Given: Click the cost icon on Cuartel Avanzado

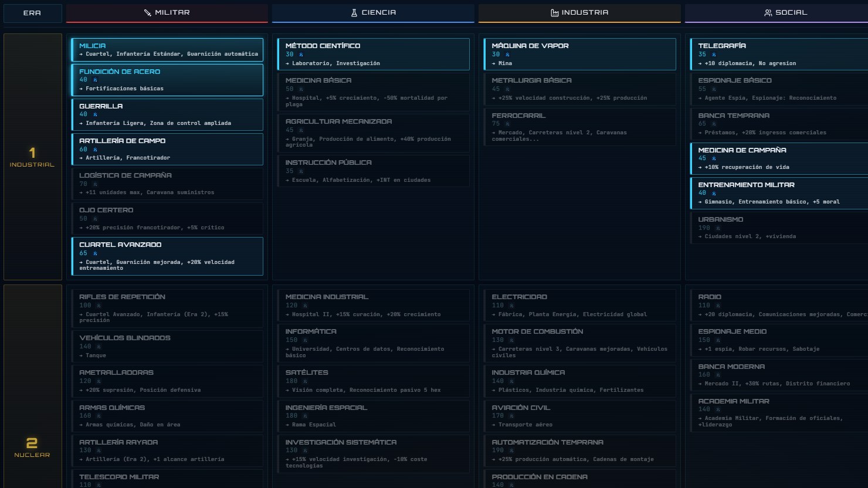Looking at the screenshot, I should click(x=95, y=253).
